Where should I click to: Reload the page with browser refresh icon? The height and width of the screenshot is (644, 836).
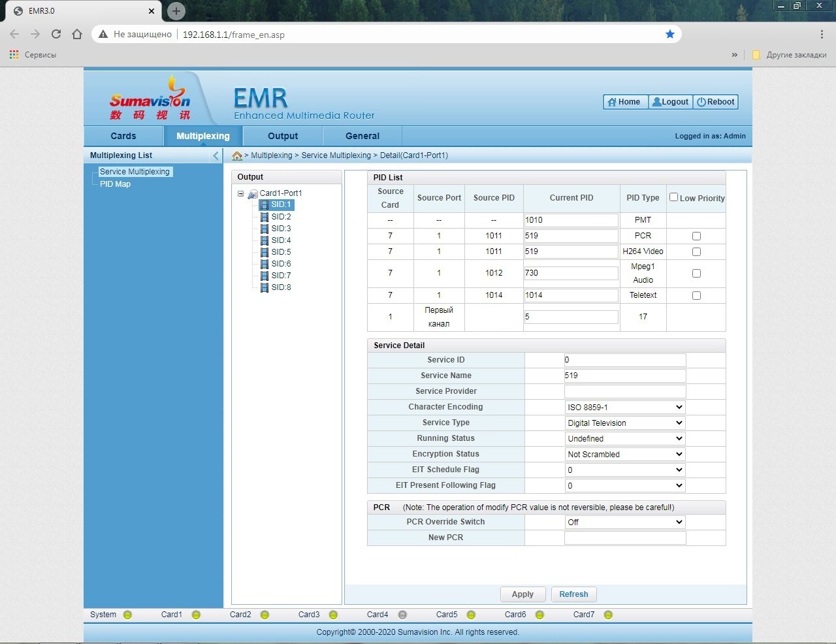click(x=56, y=34)
